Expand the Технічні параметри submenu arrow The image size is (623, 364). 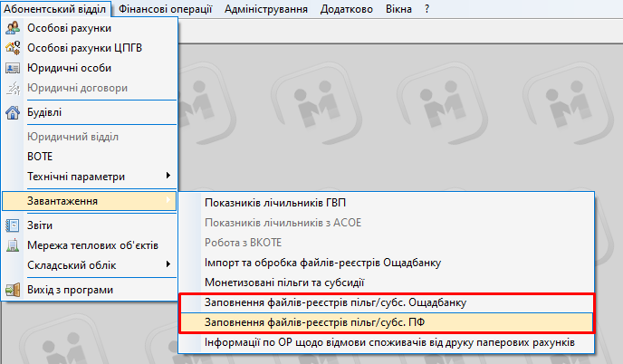click(168, 176)
